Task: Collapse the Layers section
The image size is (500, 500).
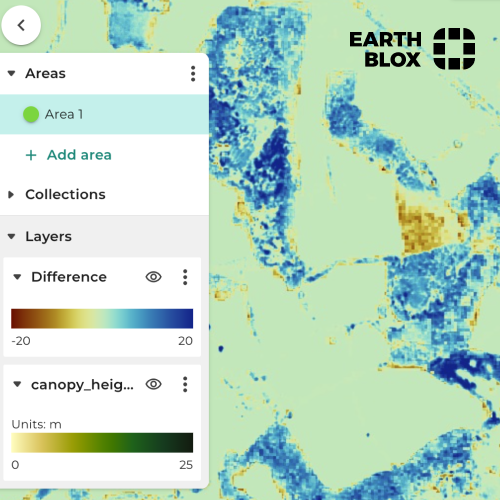Action: coord(12,237)
